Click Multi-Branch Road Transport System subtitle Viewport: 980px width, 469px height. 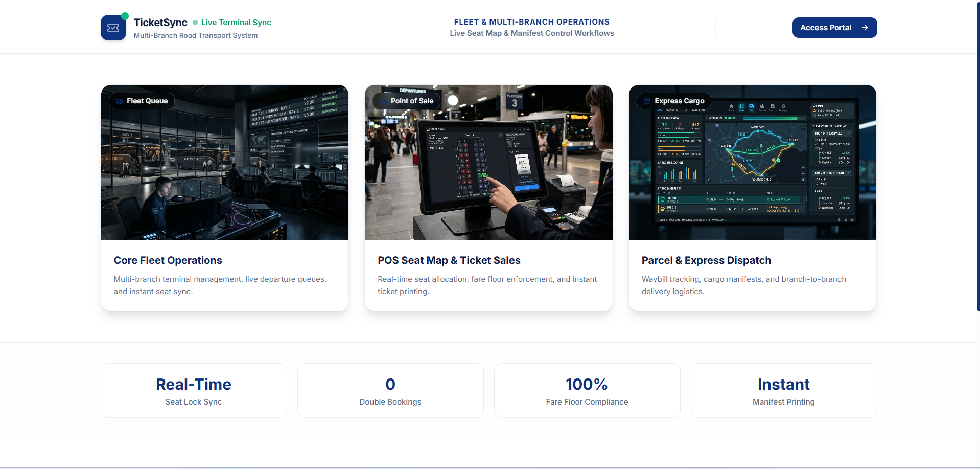click(x=196, y=35)
